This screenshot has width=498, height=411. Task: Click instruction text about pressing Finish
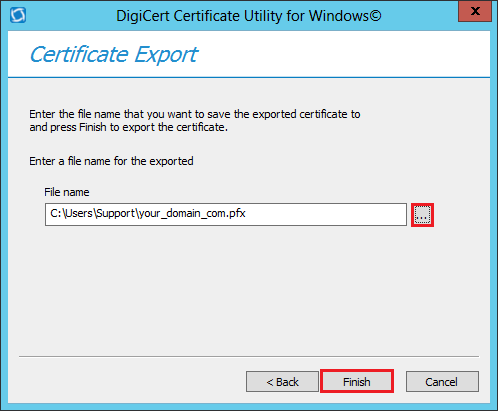click(x=128, y=127)
